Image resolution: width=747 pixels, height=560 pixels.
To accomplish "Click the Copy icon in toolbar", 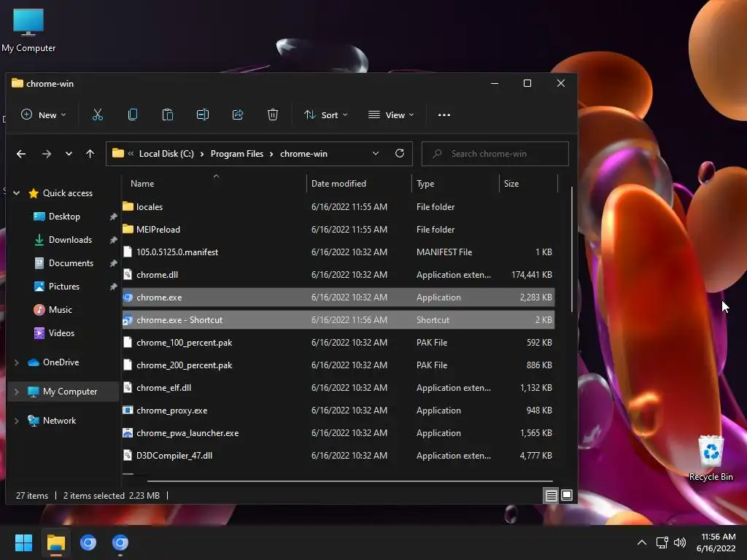I will tap(133, 114).
